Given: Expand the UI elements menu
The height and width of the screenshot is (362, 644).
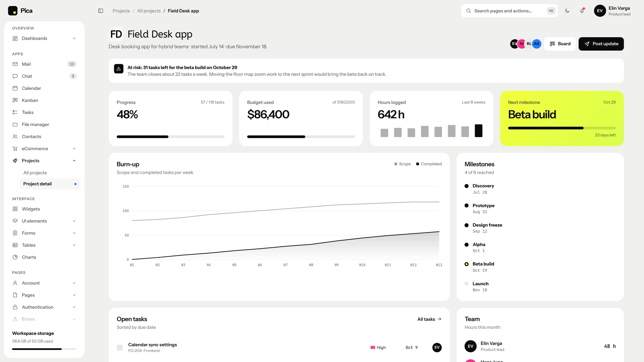Looking at the screenshot, I should 44,221.
